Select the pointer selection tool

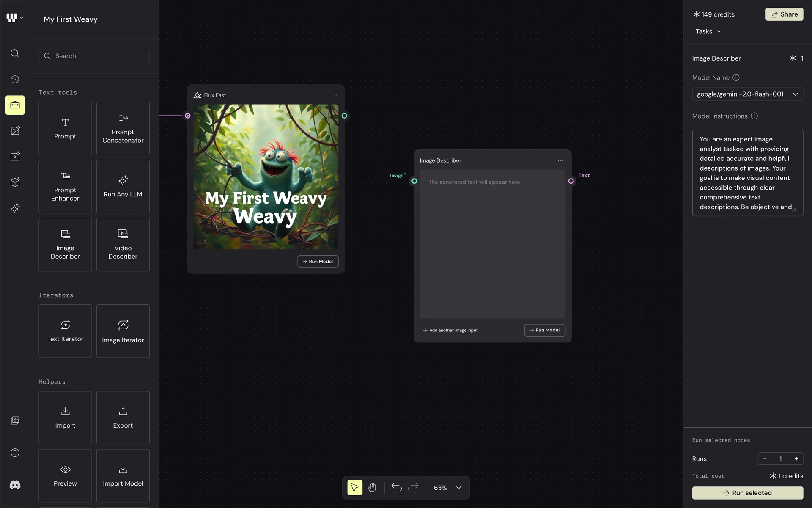(354, 488)
